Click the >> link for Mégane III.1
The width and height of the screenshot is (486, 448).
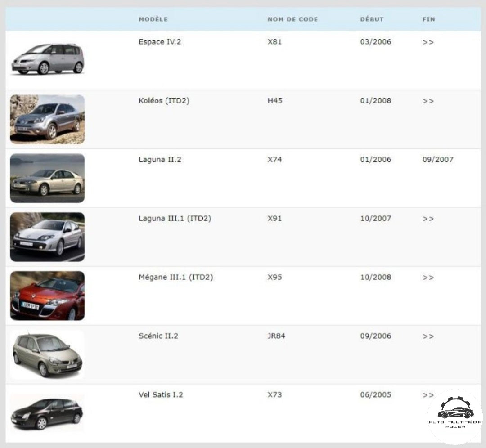(x=427, y=278)
